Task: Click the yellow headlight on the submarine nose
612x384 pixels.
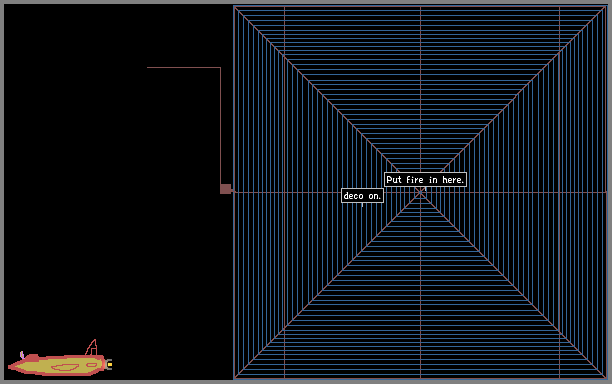Action: tap(110, 364)
